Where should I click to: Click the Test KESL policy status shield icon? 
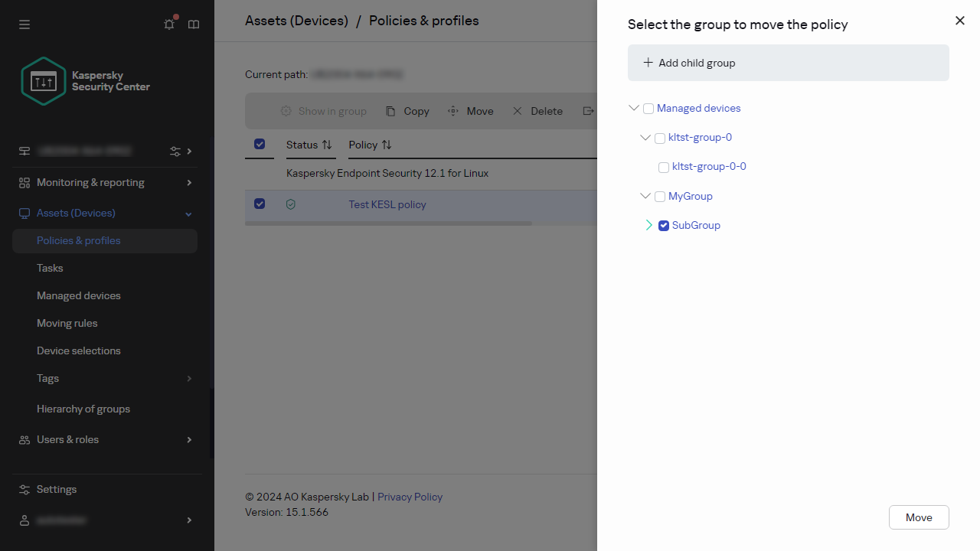tap(290, 204)
